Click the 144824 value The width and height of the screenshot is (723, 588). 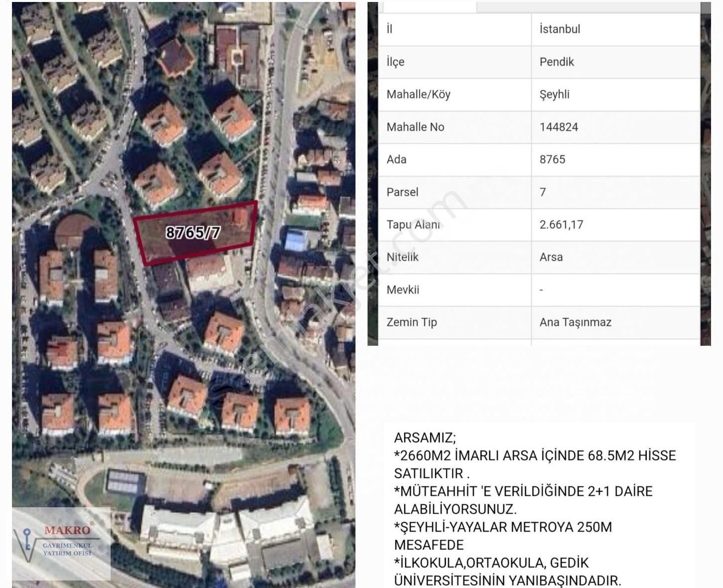[559, 127]
